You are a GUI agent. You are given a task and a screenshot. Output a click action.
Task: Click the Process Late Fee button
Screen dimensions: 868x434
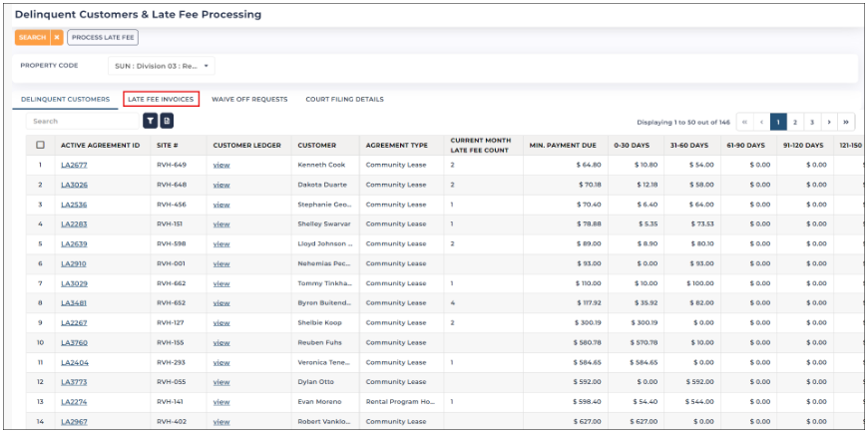pyautogui.click(x=103, y=37)
